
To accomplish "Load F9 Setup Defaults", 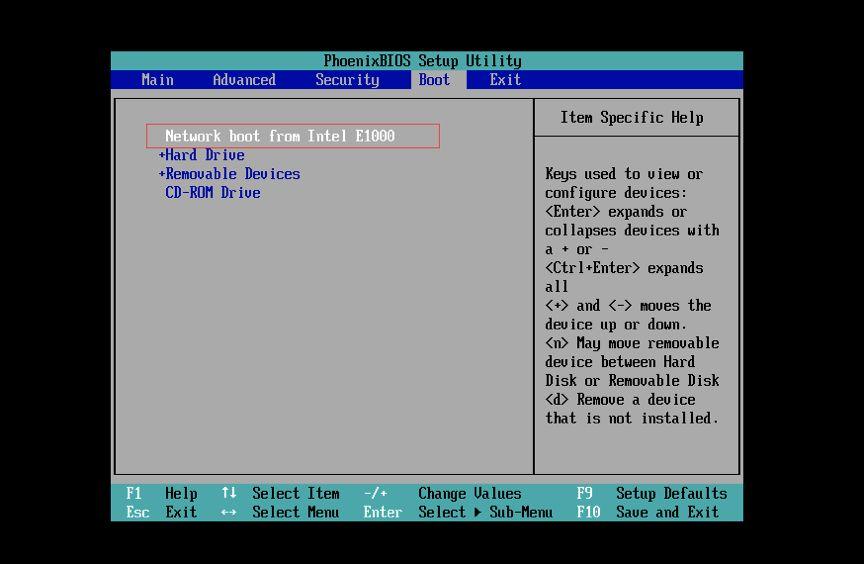I will point(651,493).
